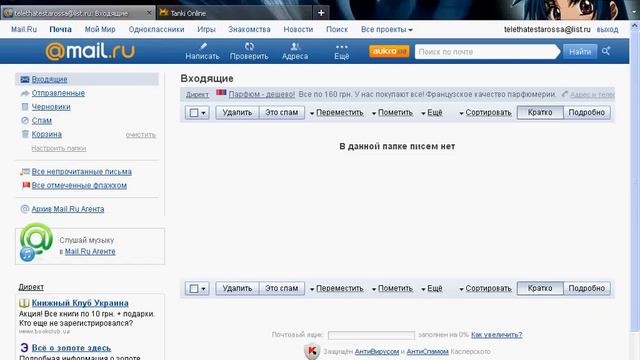640x360 pixels.
Task: Expand Ещё dropdown in top mail toolbar
Action: click(432, 113)
